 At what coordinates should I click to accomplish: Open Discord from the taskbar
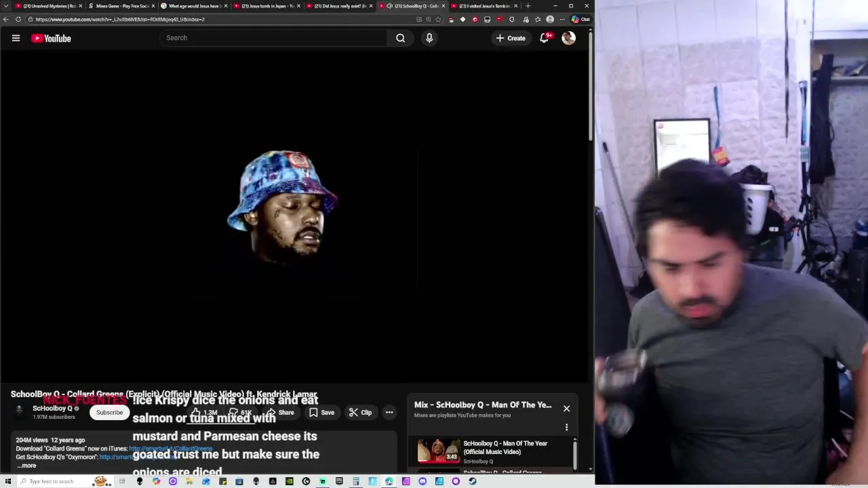coord(422,481)
